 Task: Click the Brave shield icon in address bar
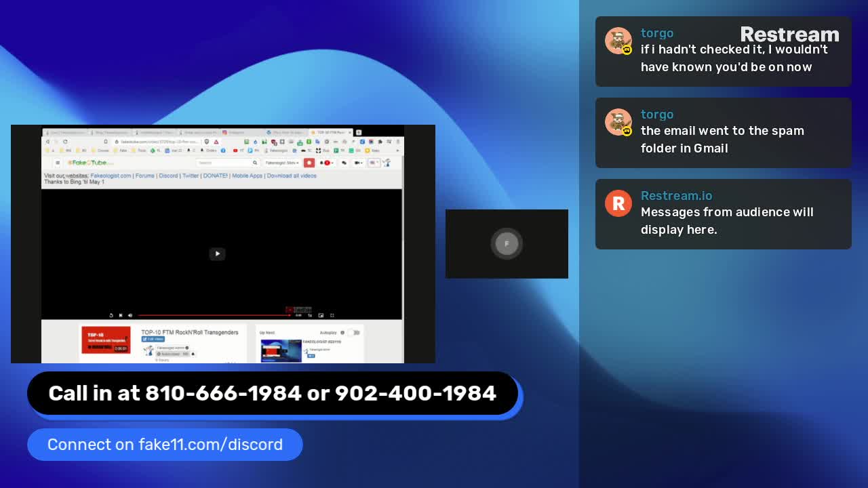coord(206,142)
